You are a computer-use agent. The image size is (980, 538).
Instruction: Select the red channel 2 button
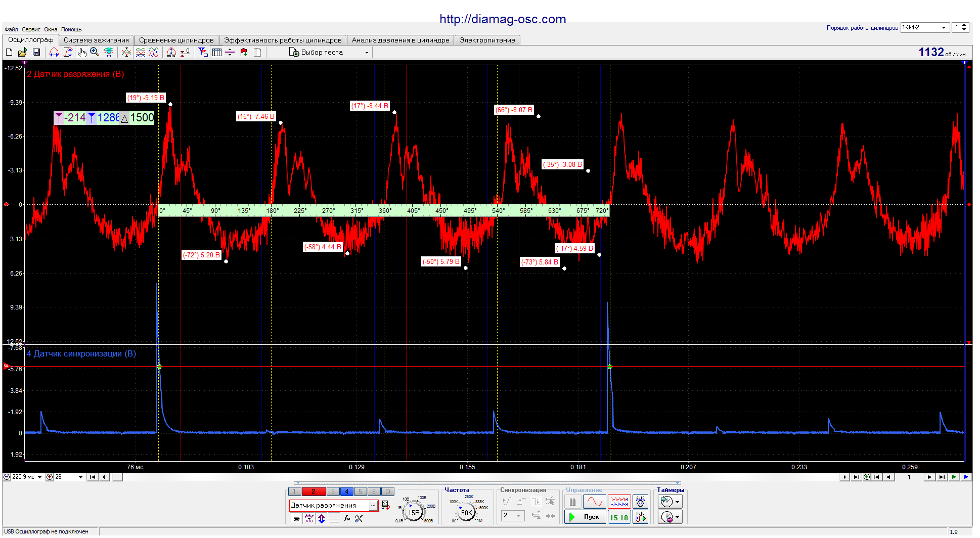tap(314, 491)
